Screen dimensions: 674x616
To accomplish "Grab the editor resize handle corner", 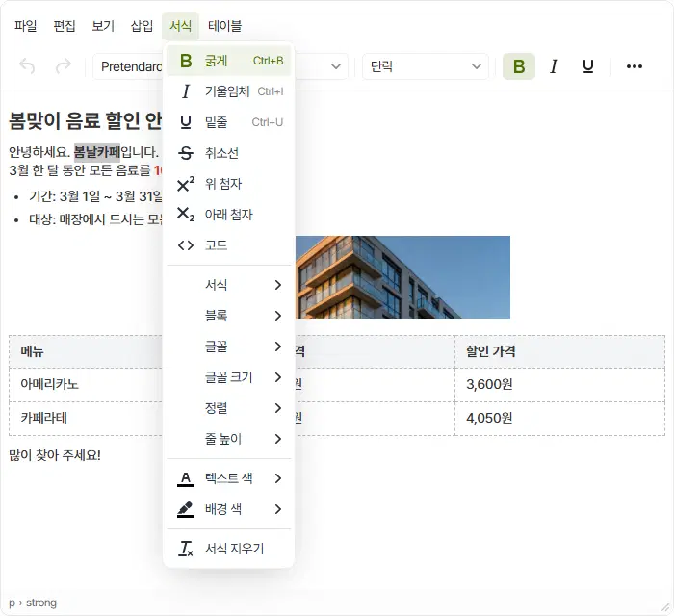I will 665,607.
